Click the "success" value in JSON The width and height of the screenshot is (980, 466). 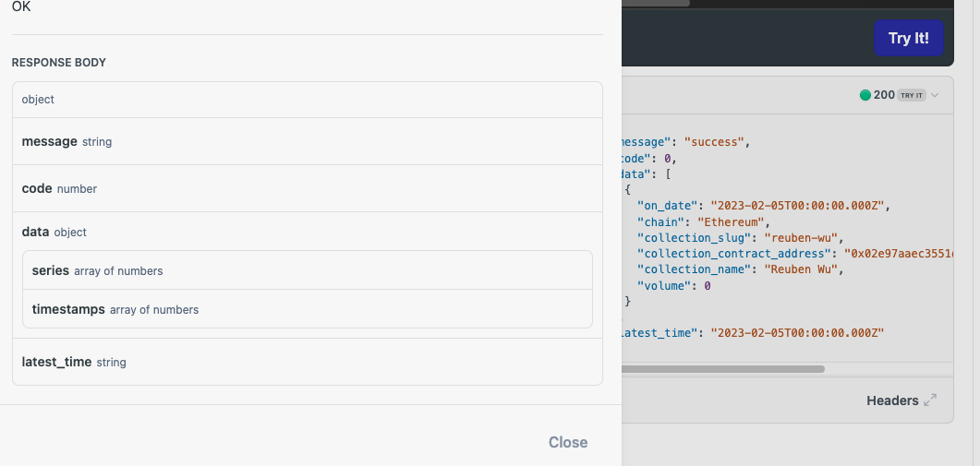714,142
